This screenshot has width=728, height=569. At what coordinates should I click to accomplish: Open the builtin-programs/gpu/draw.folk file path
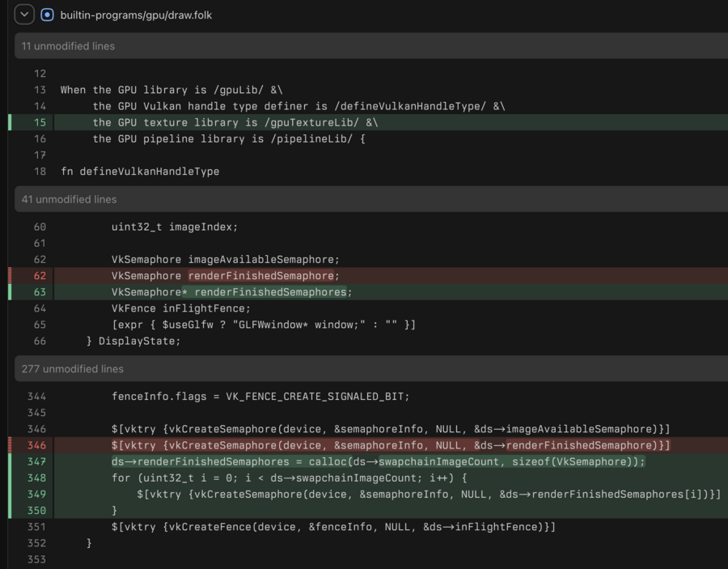tap(136, 15)
